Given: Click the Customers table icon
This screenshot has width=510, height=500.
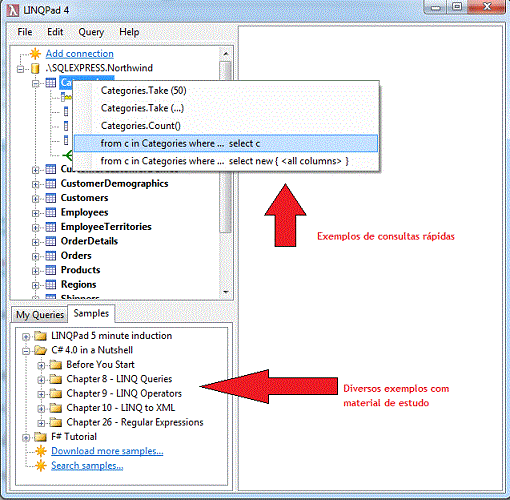Looking at the screenshot, I should [51, 198].
